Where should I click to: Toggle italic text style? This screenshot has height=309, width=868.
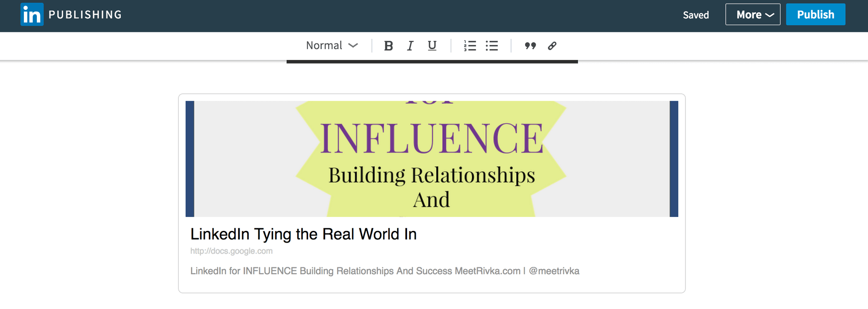pos(410,46)
